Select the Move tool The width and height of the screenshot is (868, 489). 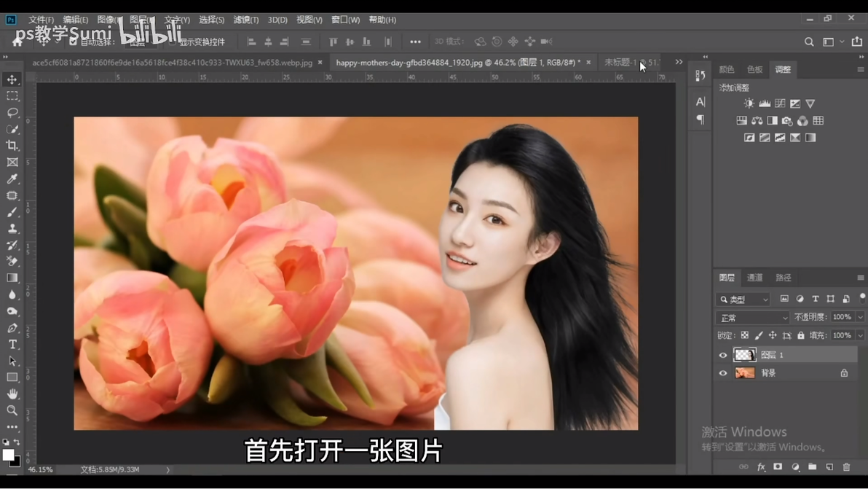point(12,79)
